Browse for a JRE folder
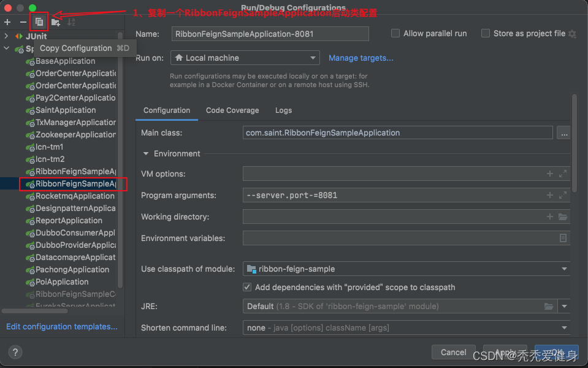This screenshot has height=368, width=588. [549, 307]
